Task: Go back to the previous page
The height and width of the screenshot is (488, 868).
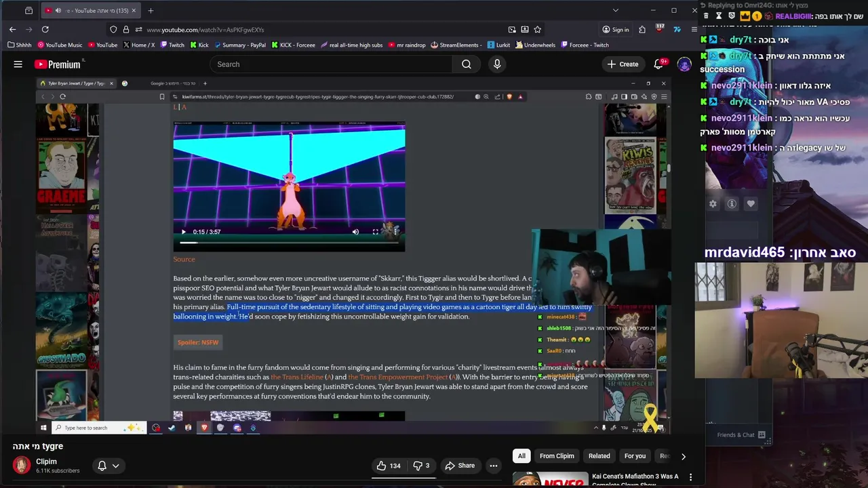Action: (12, 29)
